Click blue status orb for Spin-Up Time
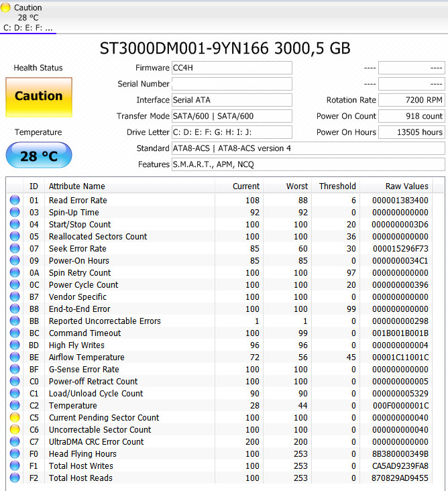The height and width of the screenshot is (491, 448). (15, 212)
